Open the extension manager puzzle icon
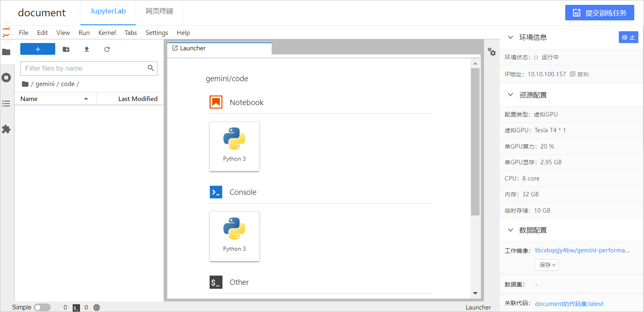 6,129
